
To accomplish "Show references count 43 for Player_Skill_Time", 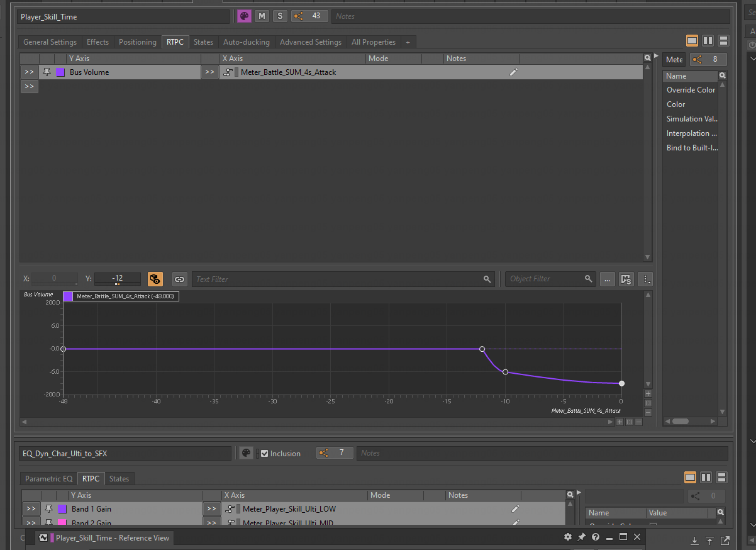I will pos(309,16).
